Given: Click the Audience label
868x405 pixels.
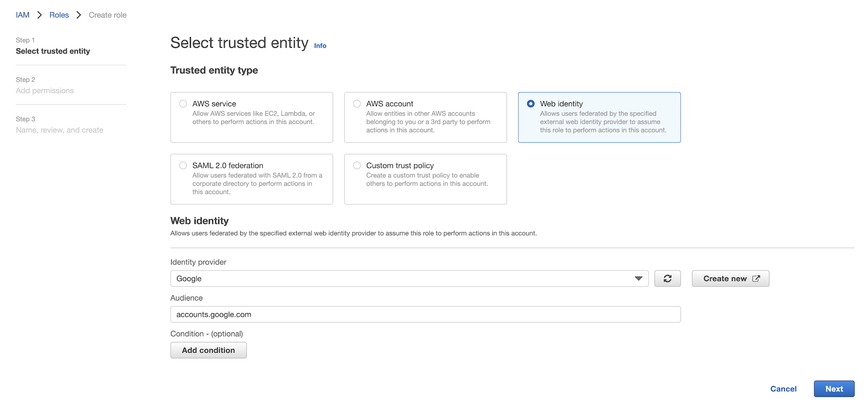Looking at the screenshot, I should pyautogui.click(x=187, y=298).
